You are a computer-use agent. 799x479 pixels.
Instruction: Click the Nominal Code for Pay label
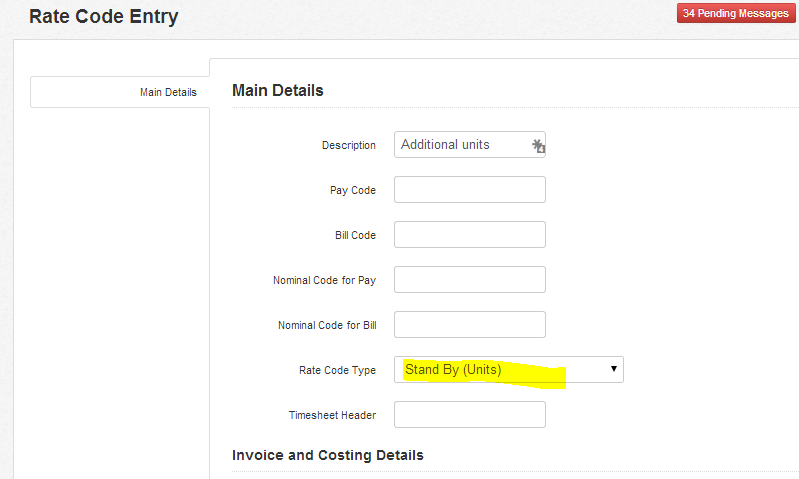[x=324, y=280]
